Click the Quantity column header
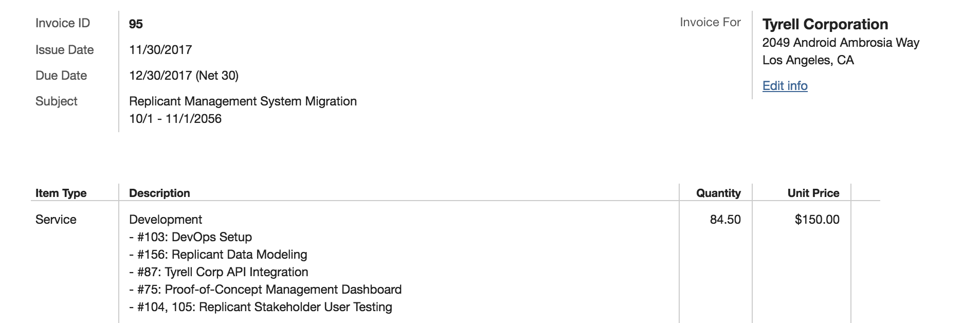Screen dimensions: 980x323 [x=718, y=193]
